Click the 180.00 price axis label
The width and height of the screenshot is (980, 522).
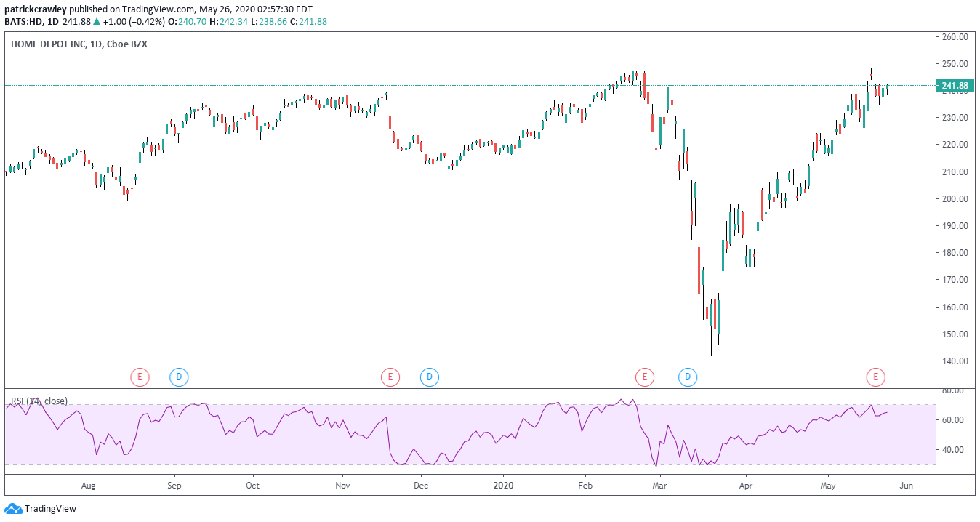click(x=955, y=252)
